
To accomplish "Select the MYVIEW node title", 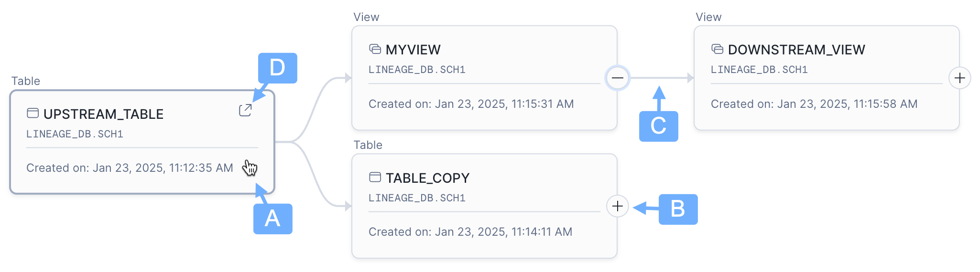I will (x=413, y=50).
